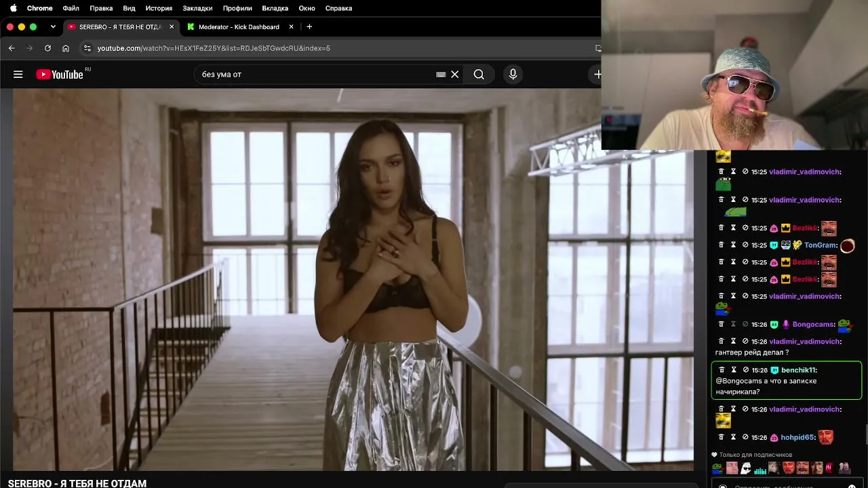Open TonGram's user profile
This screenshot has height=488, width=868.
[820, 245]
